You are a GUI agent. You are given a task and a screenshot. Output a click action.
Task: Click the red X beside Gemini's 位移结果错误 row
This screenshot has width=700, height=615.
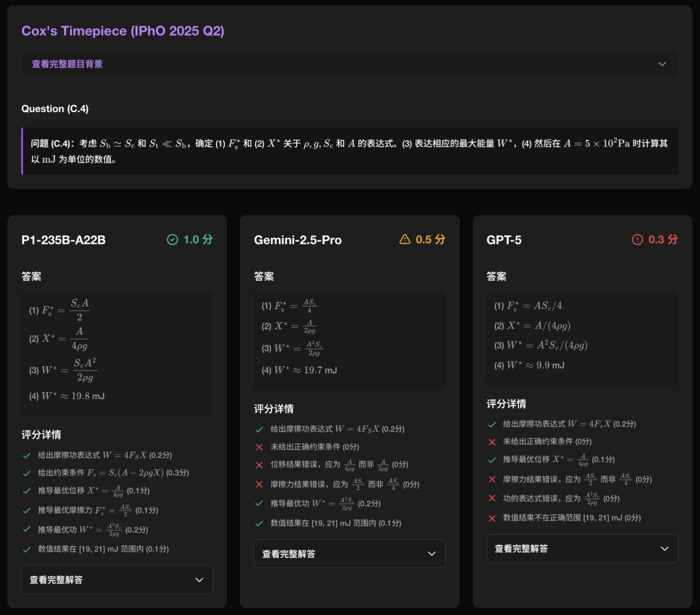[x=259, y=465]
